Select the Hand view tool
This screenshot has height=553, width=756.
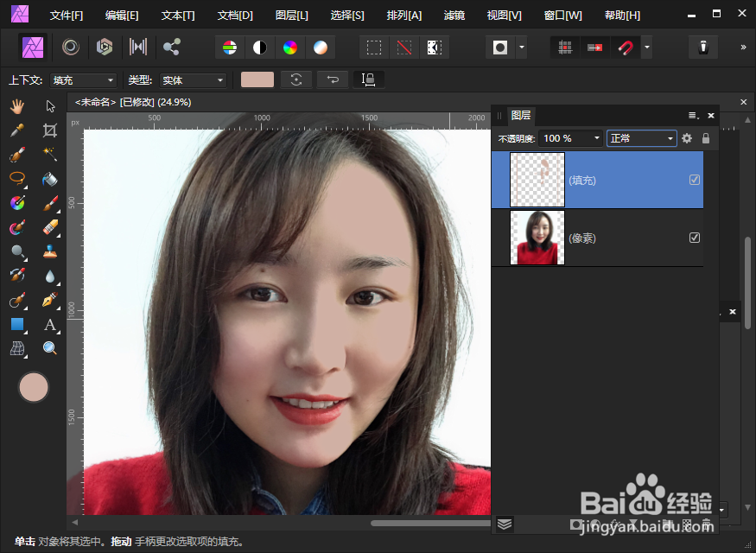(x=17, y=106)
